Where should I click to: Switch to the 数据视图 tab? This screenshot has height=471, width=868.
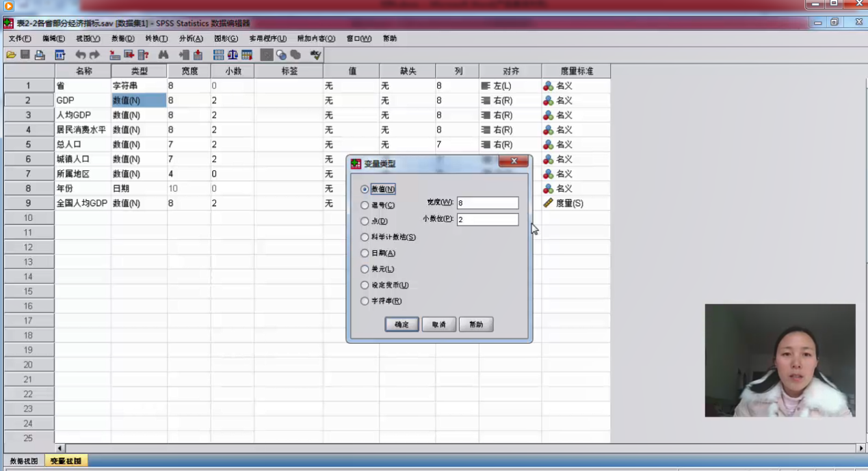click(24, 461)
